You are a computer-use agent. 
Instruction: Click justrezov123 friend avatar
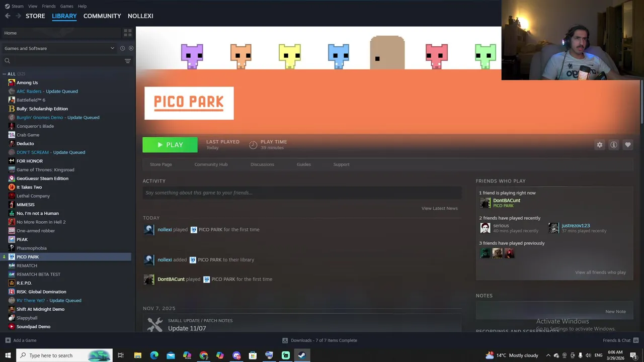tap(553, 228)
